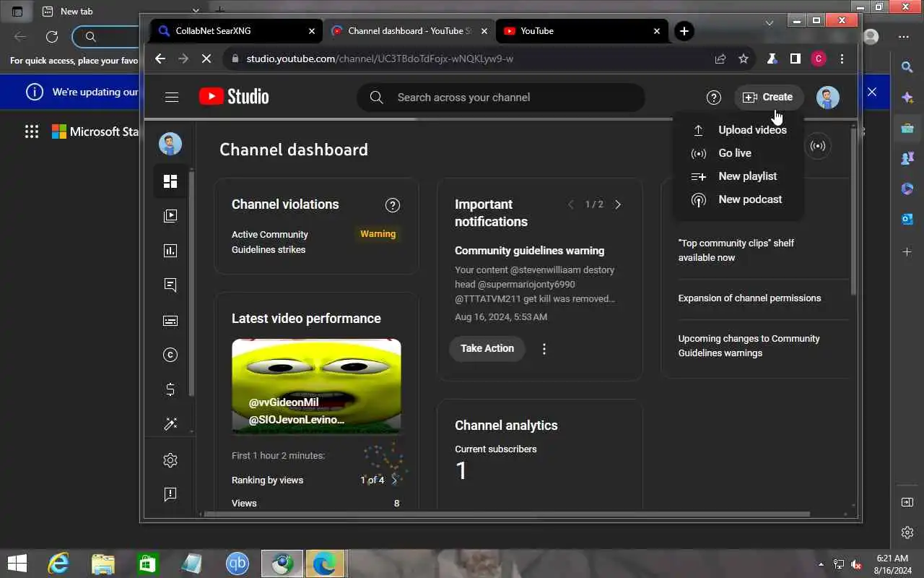Expand Chrome tab search chevron
This screenshot has height=578, width=924.
pos(770,22)
